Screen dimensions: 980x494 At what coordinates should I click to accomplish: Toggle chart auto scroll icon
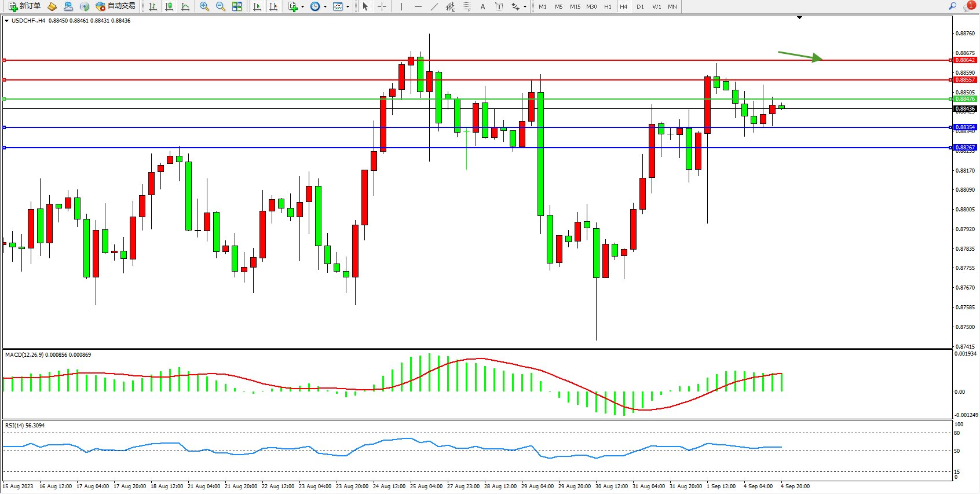coord(257,6)
